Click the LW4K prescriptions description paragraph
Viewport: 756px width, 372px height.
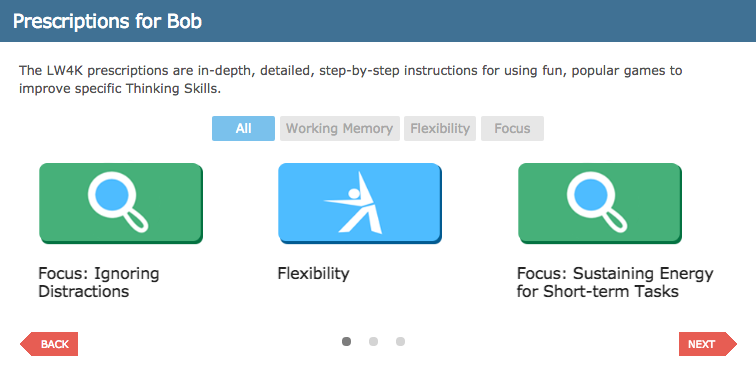tap(351, 80)
